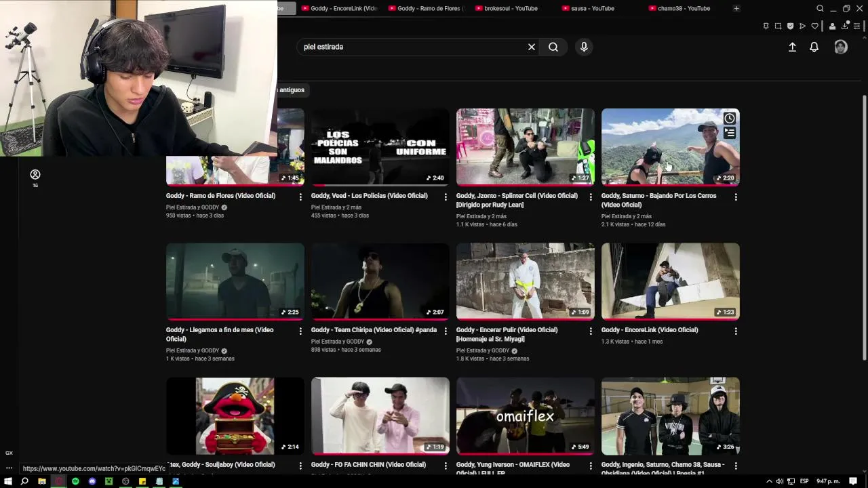Open 'Goddy, Veed - Los Policías' title link
The height and width of the screenshot is (488, 868).
click(369, 196)
